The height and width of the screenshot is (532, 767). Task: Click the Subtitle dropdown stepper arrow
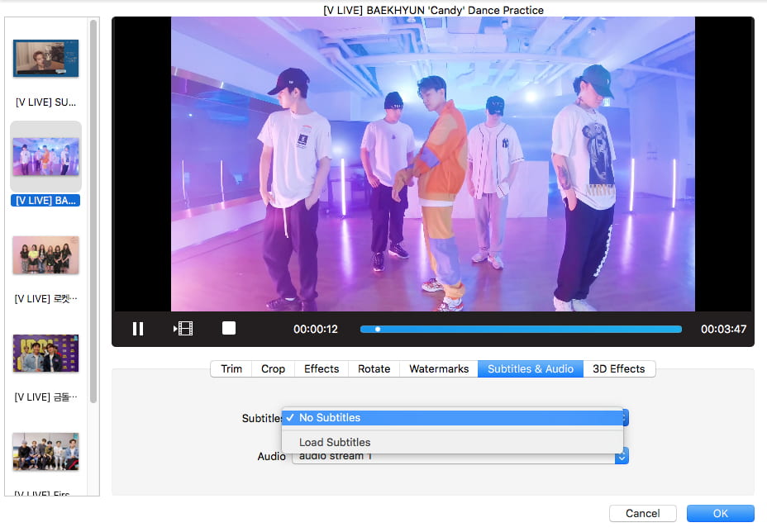(x=625, y=417)
